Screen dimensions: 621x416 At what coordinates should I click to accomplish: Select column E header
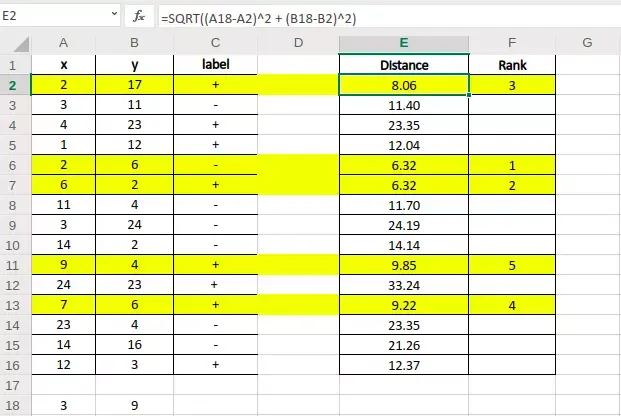coord(404,43)
